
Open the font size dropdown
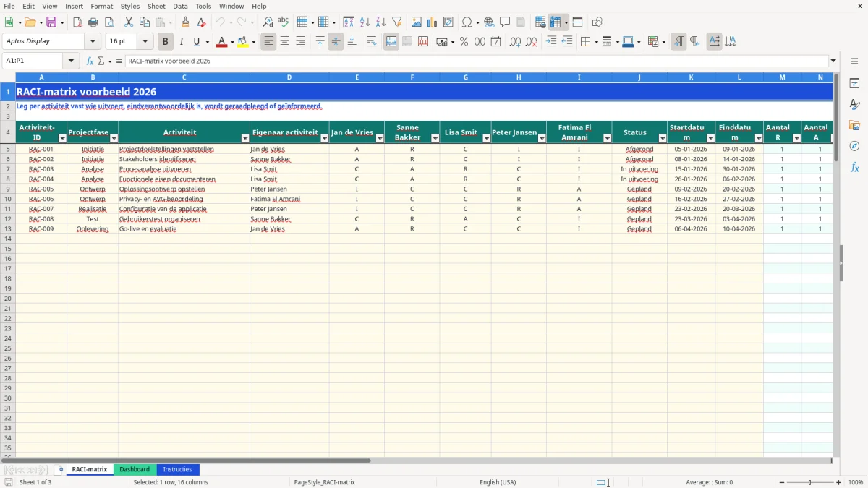tap(145, 42)
